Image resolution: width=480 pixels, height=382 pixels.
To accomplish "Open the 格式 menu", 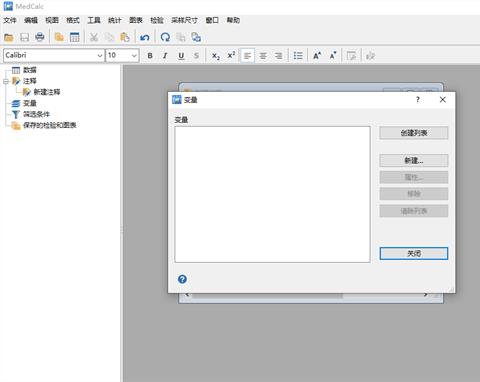I will pyautogui.click(x=73, y=20).
